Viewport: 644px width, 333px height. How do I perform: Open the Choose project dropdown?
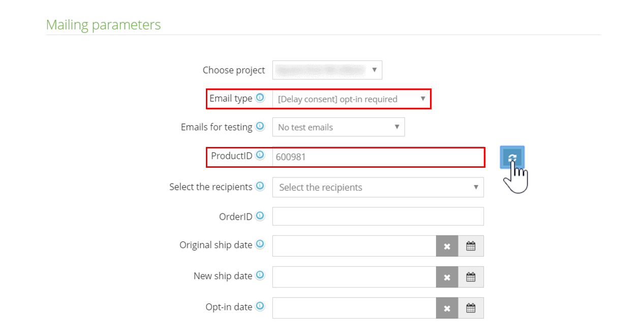[x=327, y=70]
